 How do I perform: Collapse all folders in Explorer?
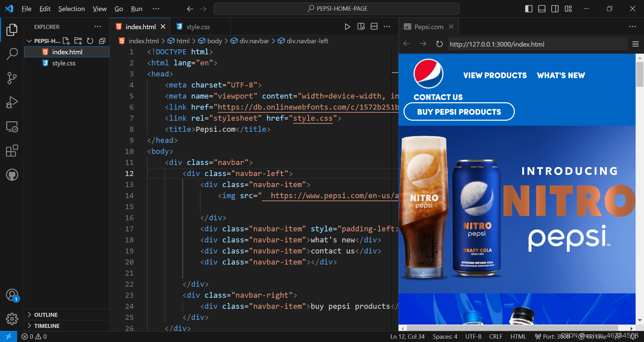102,41
